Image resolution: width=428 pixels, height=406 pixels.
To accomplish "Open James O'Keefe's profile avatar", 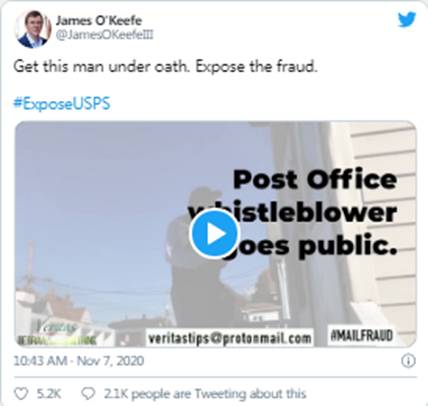I will click(33, 28).
